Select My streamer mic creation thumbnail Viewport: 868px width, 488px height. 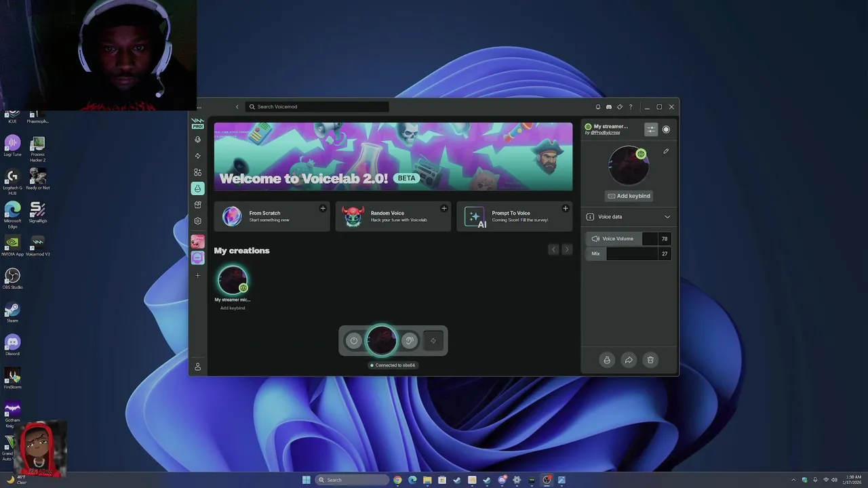point(233,279)
